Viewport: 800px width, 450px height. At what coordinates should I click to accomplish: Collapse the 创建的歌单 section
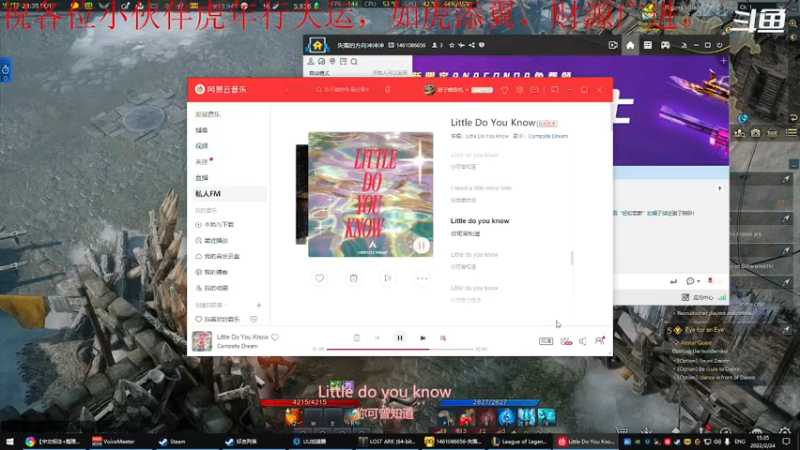click(211, 305)
